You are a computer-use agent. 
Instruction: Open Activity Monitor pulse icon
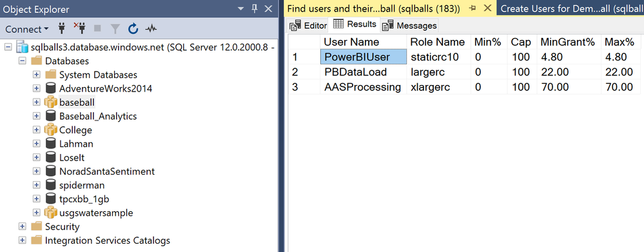pyautogui.click(x=151, y=29)
